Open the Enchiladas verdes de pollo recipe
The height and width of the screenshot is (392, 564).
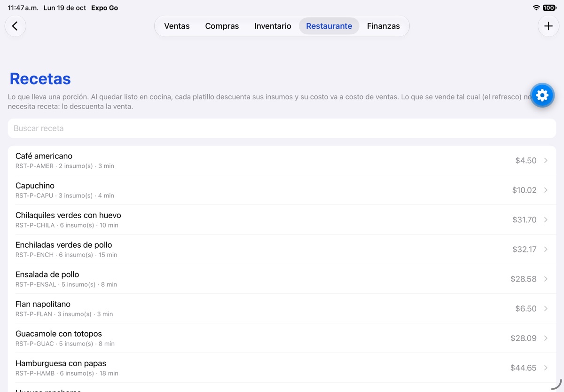(x=282, y=249)
